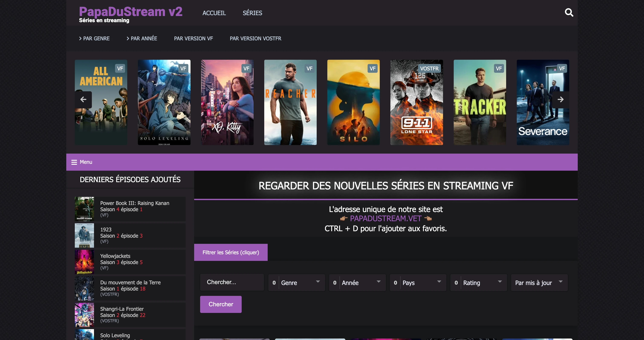Open the 9-1-1 Lone Star poster
The height and width of the screenshot is (340, 644).
click(x=416, y=102)
